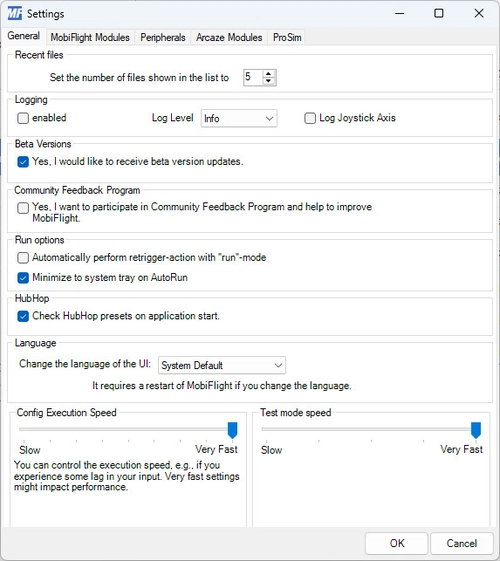The width and height of the screenshot is (500, 561).
Task: Click the Config Execution Speed slider handle
Action: [232, 430]
